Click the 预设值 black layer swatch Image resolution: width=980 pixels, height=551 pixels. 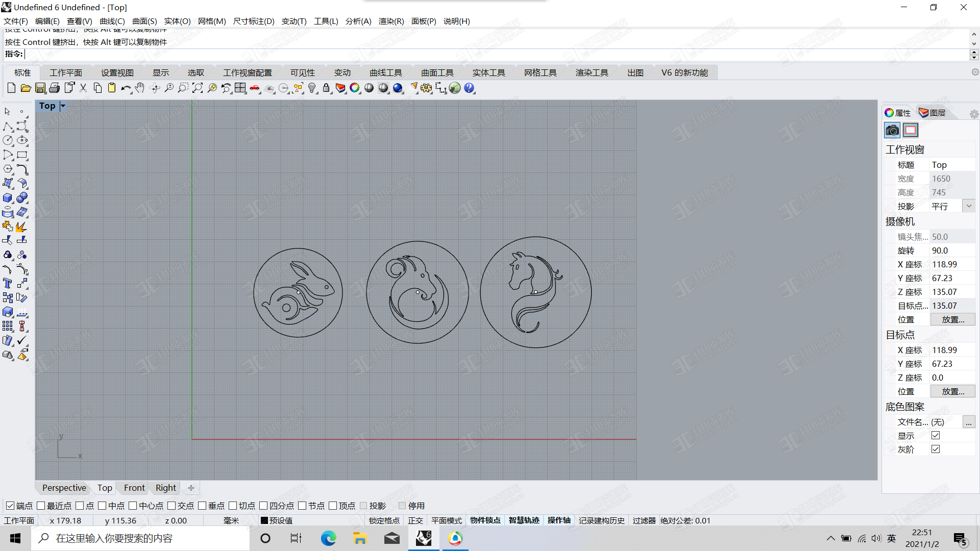[264, 520]
